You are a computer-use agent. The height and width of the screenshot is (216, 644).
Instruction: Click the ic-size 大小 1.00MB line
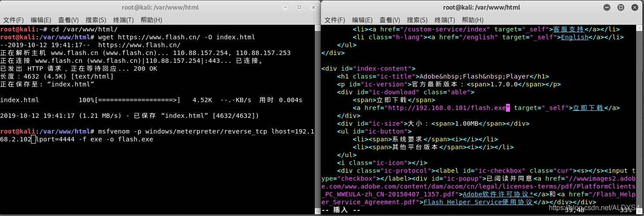pyautogui.click(x=433, y=123)
